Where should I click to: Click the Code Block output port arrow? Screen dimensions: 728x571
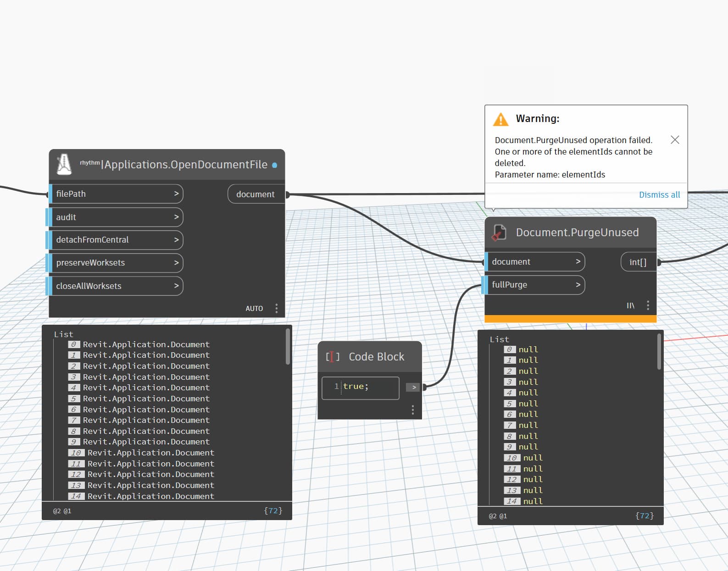click(x=414, y=387)
